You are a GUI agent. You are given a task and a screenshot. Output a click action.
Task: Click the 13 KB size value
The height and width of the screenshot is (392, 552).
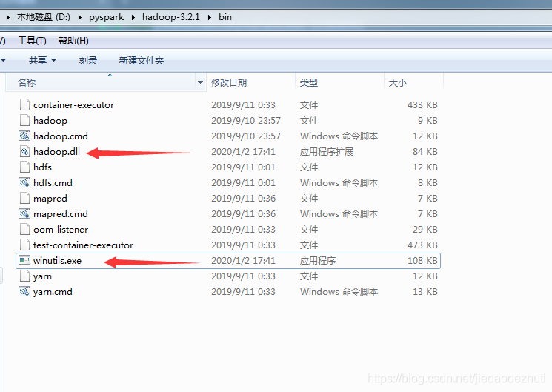[x=425, y=292]
